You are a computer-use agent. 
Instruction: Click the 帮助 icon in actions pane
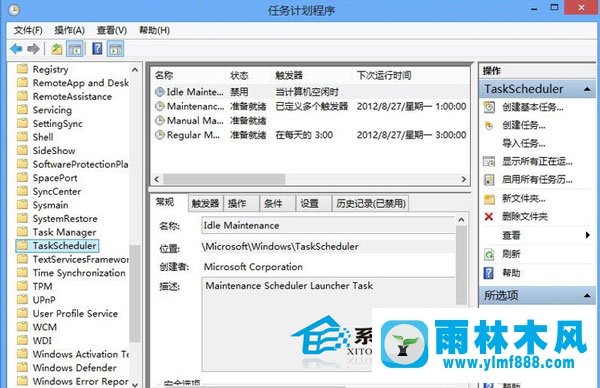489,273
